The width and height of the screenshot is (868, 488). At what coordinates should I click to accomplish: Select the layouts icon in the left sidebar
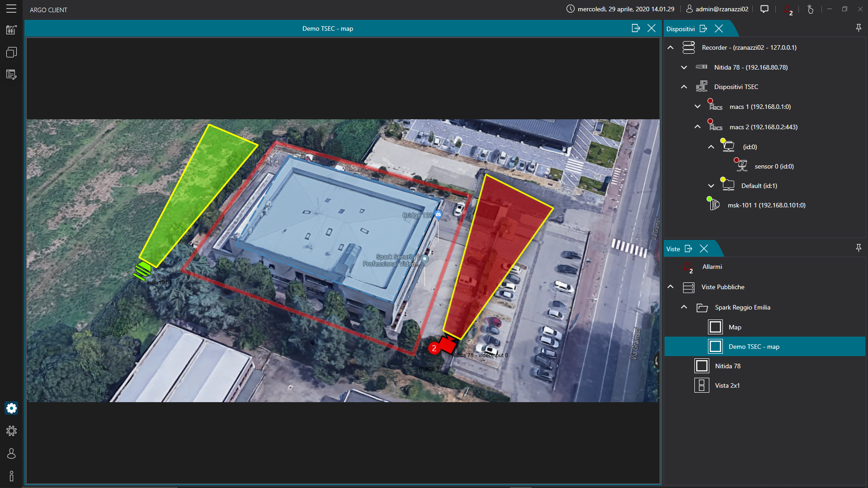pos(11,52)
